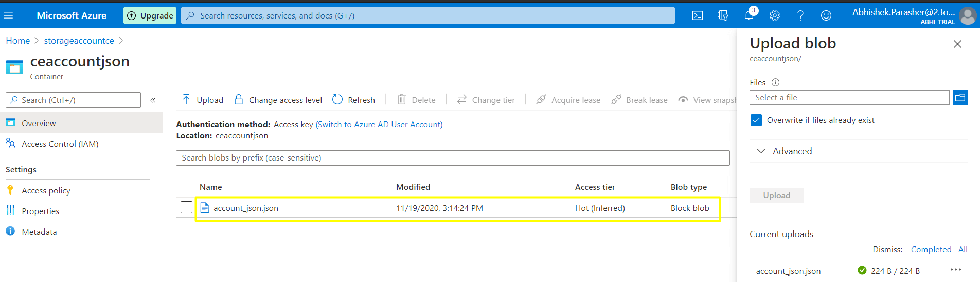This screenshot has width=980, height=282.
Task: Open the Directory and subscription filter icon
Action: [x=723, y=15]
